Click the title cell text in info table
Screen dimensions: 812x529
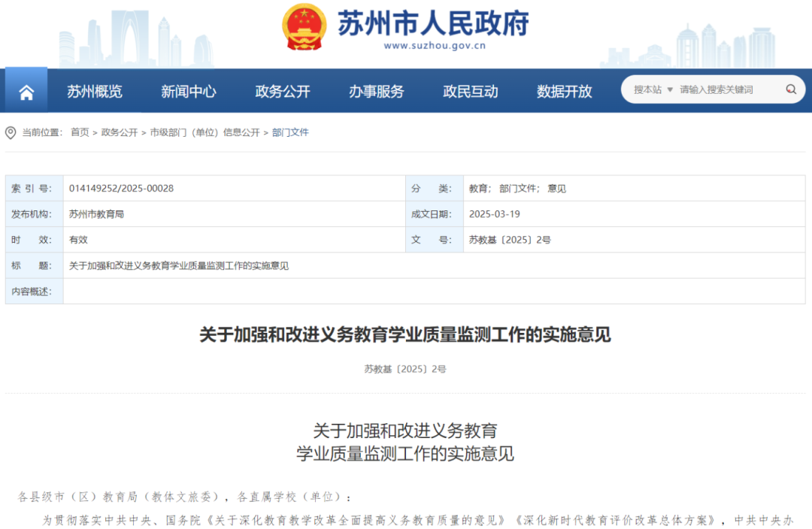click(x=179, y=266)
